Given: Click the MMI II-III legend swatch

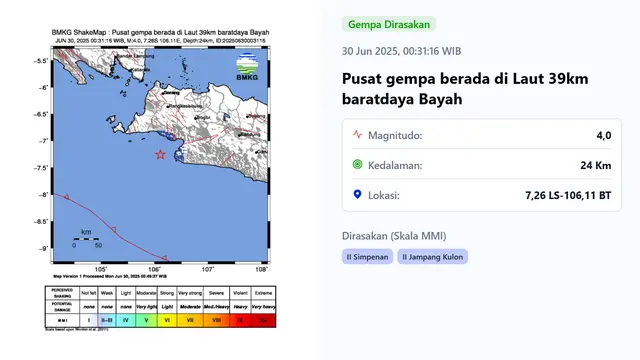Looking at the screenshot, I should coord(107,320).
